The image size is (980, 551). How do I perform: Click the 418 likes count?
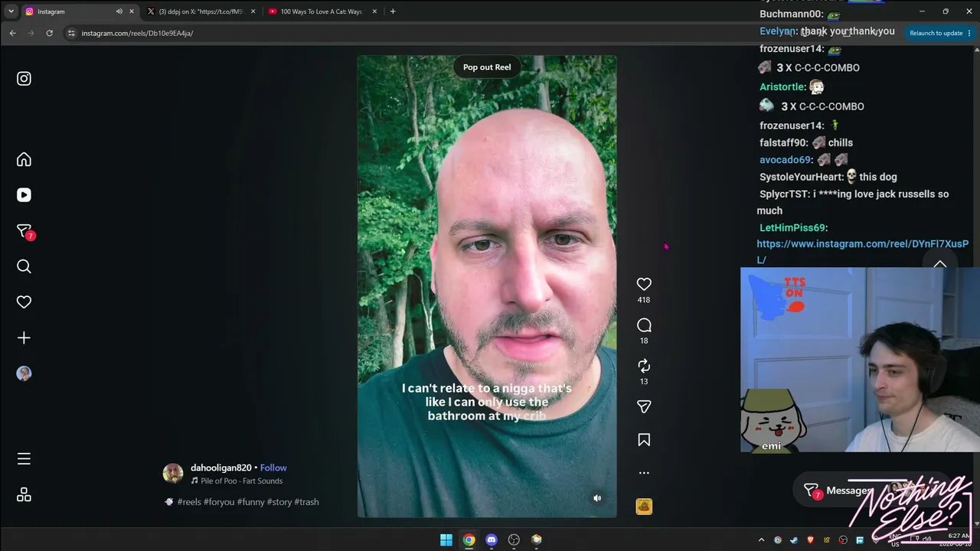click(x=644, y=300)
